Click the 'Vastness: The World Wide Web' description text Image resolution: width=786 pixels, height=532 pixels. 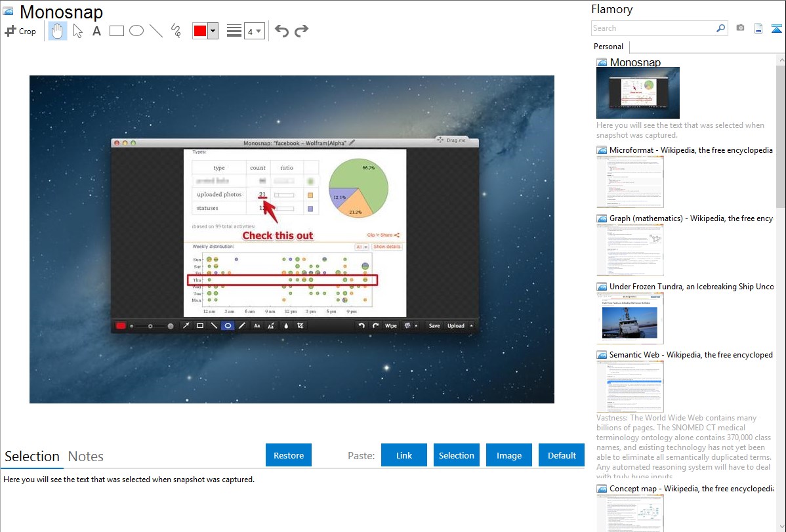(684, 447)
